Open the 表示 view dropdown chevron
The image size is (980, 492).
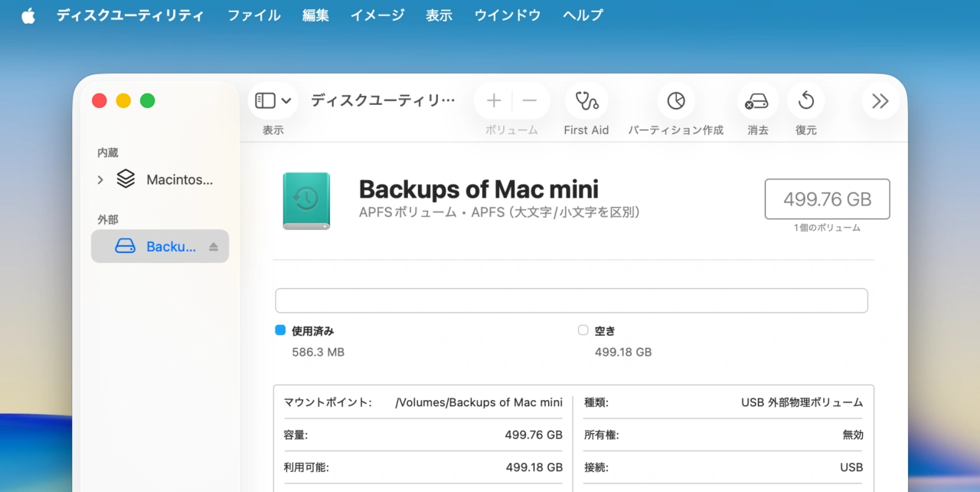(x=285, y=100)
